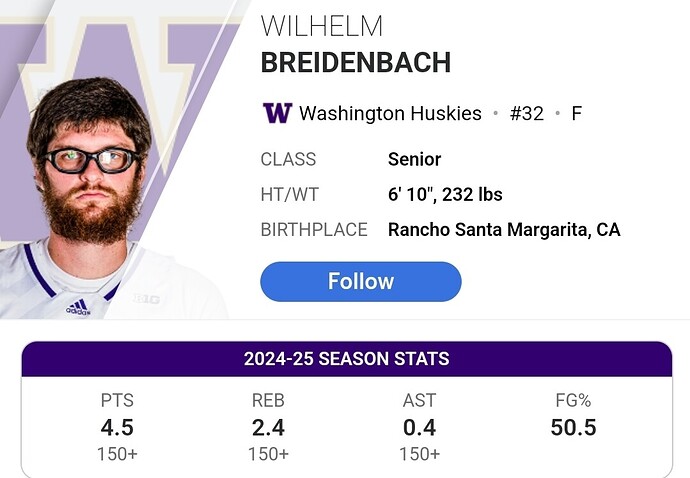Click the Washington Huskies W logo icon
The height and width of the screenshot is (478, 690).
click(277, 113)
